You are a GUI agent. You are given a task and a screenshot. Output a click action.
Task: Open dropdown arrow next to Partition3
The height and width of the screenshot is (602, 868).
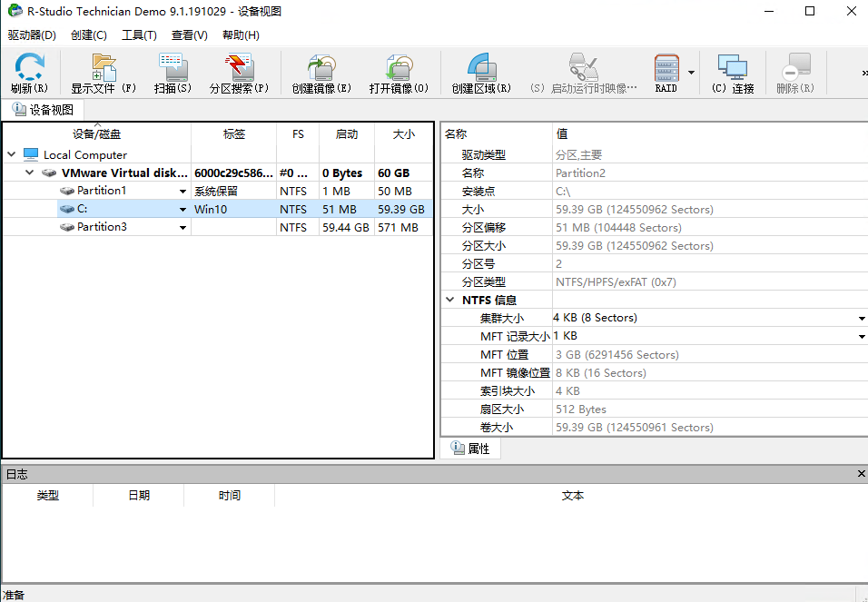[x=182, y=228]
